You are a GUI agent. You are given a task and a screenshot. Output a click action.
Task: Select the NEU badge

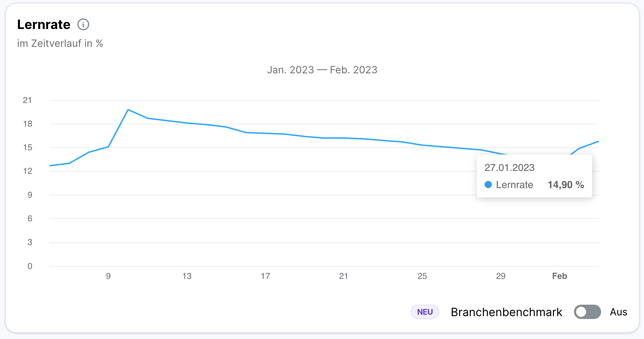(x=424, y=312)
